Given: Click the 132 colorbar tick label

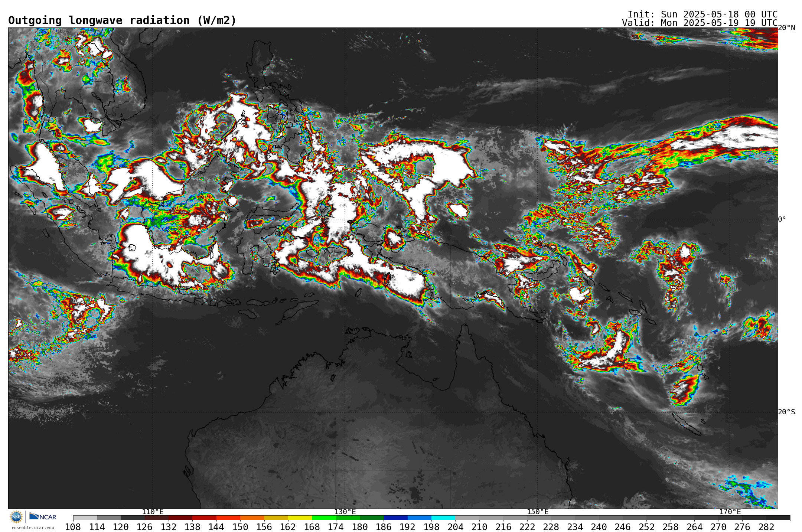Looking at the screenshot, I should 169,527.
